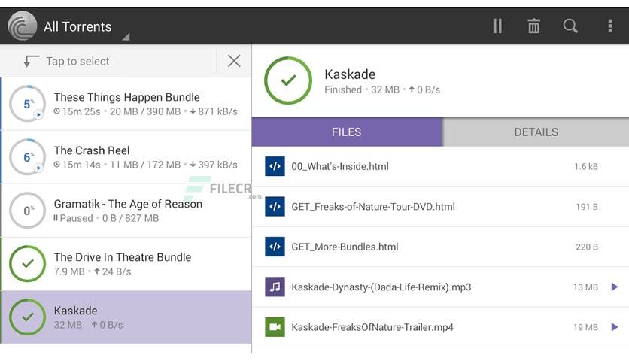Tap music note icon for Kaskade-Dynasty mp3
The height and width of the screenshot is (364, 629).
coord(275,287)
